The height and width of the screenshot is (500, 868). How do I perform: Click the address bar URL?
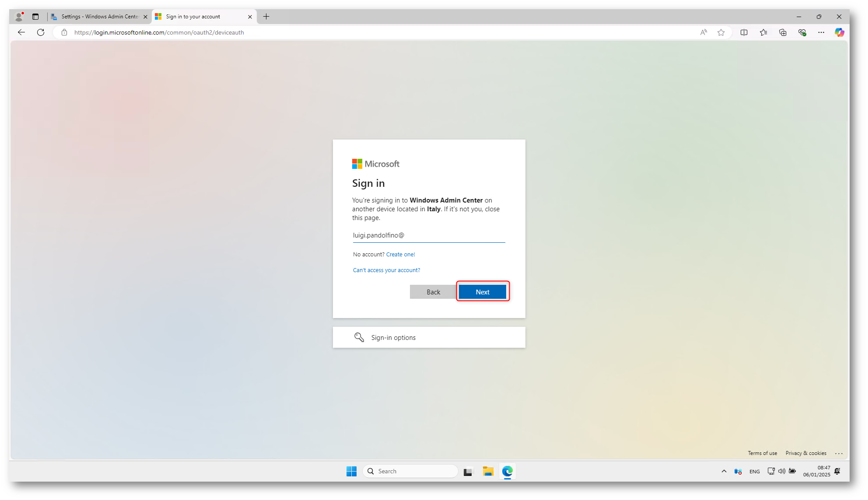[159, 32]
